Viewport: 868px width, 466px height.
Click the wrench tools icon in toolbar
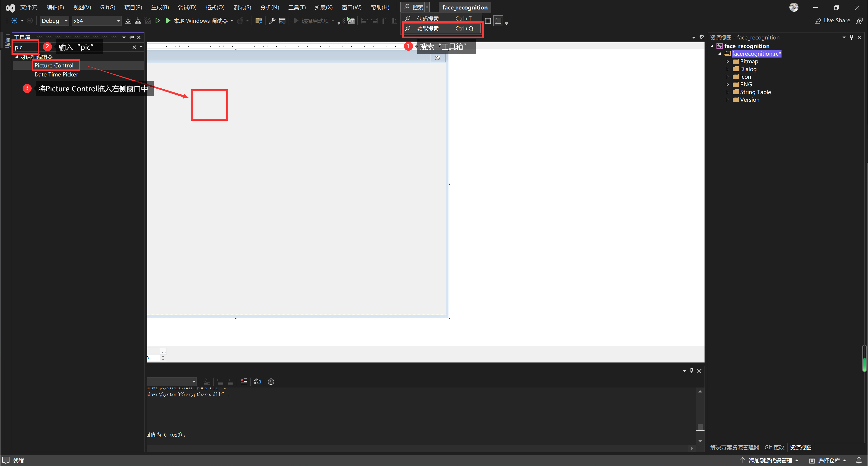coord(272,21)
